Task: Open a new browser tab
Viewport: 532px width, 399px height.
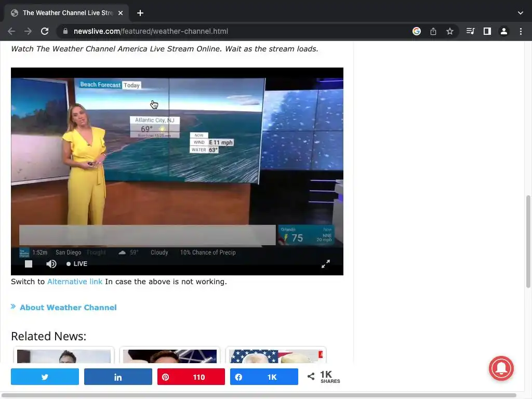Action: 140,13
